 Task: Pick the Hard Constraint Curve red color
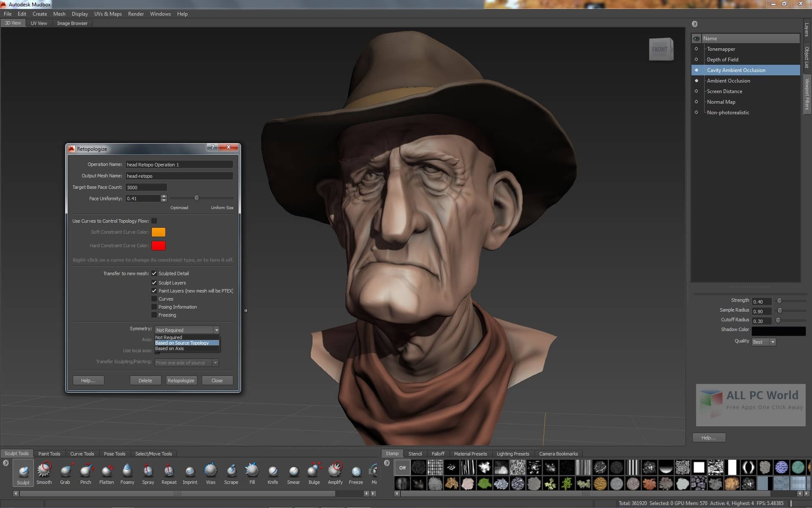coord(159,246)
